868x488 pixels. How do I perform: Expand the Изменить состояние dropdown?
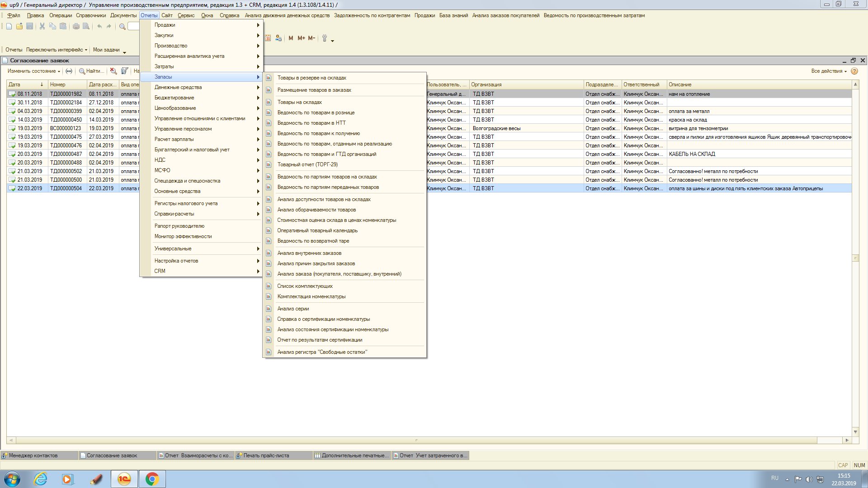[x=33, y=71]
